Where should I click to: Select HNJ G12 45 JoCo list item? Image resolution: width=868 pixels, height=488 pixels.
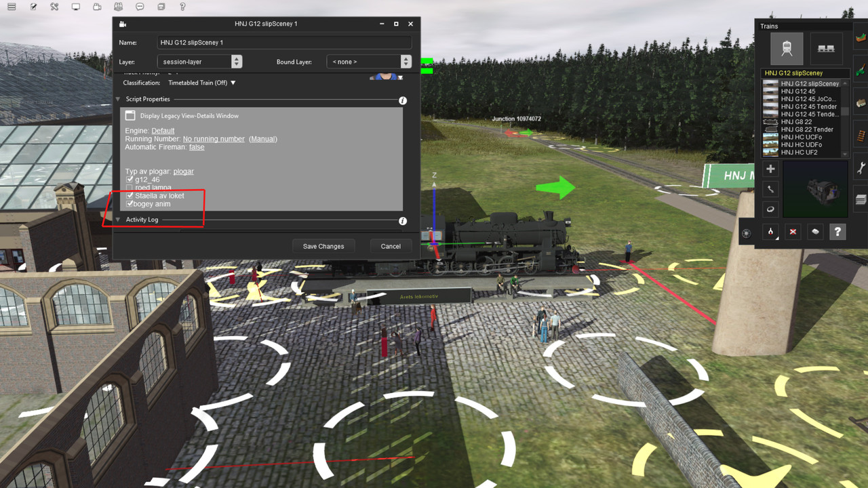pyautogui.click(x=802, y=99)
